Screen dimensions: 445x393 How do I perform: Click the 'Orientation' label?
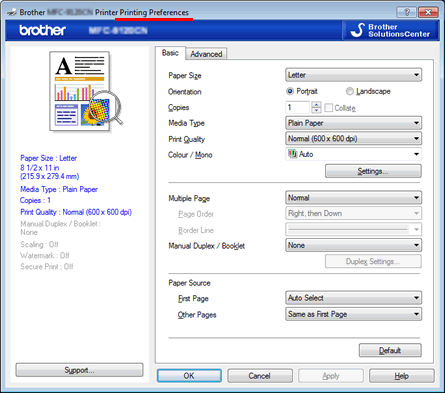[x=185, y=92]
